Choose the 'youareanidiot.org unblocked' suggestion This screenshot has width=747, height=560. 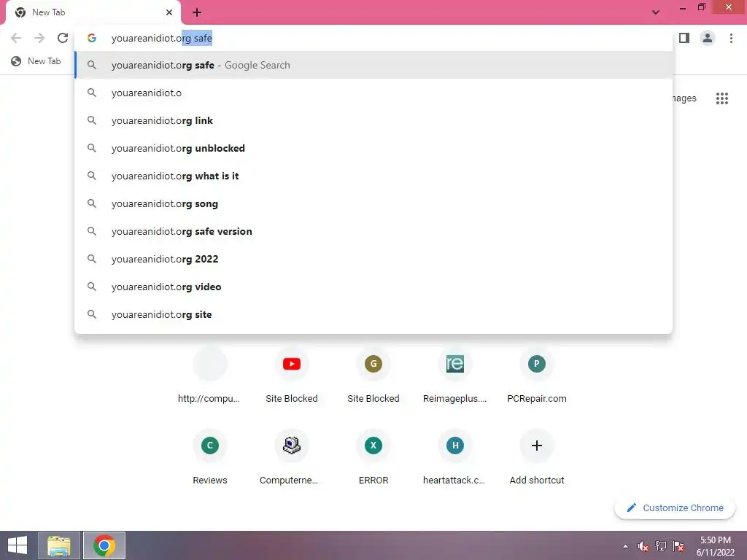point(373,148)
